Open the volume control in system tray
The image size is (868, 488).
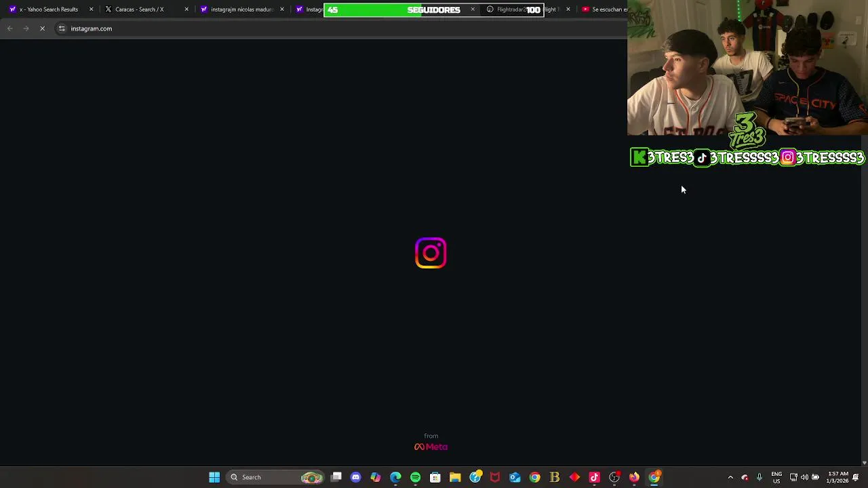click(x=804, y=477)
